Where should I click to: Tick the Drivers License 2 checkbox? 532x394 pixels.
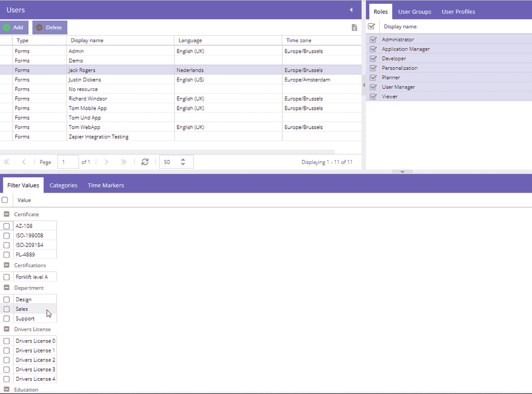[6, 360]
